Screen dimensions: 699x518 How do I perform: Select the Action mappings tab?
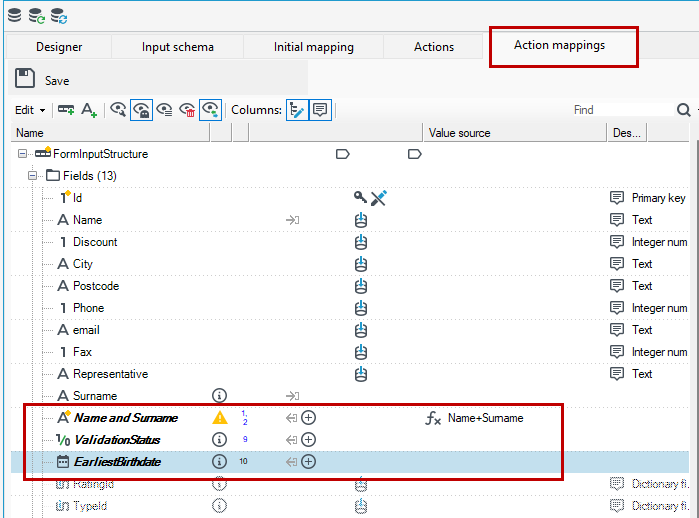point(559,45)
